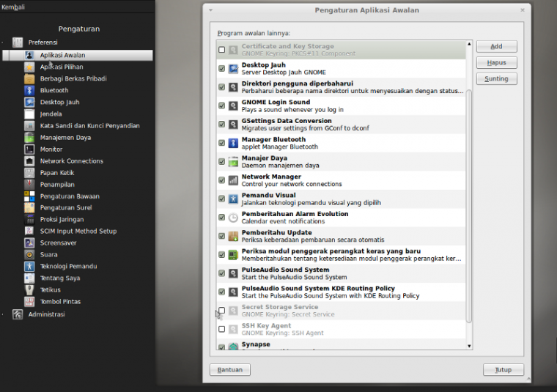Viewport: 557px width, 392px height.
Task: Click the Berbagi Berkas Pribadi folder icon
Action: click(x=29, y=78)
